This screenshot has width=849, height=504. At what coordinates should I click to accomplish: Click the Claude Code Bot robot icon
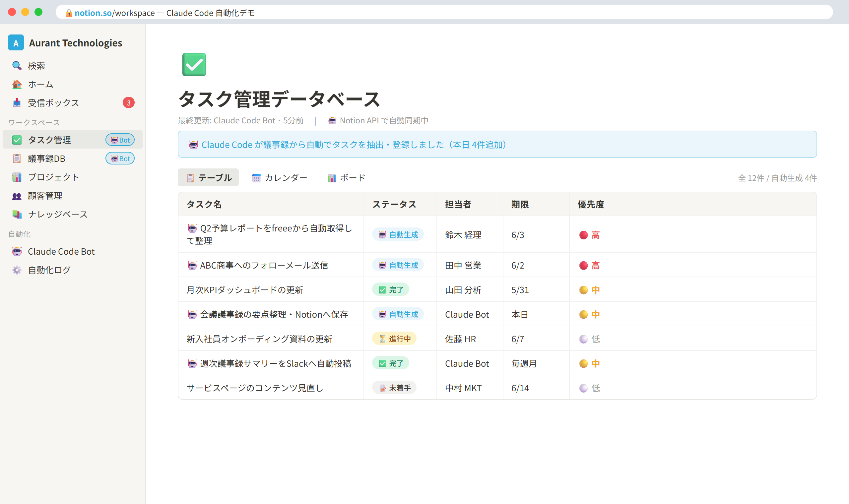pyautogui.click(x=17, y=251)
